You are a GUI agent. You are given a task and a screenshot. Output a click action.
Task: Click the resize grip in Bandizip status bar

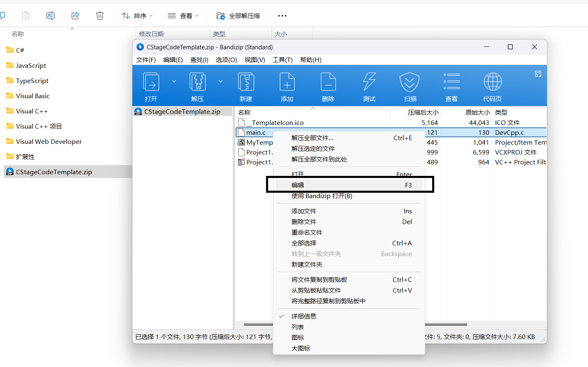(543, 339)
